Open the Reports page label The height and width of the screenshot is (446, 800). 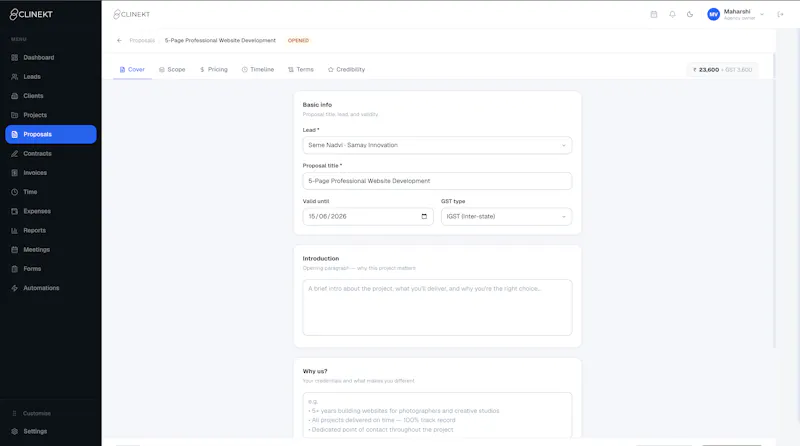tap(35, 231)
